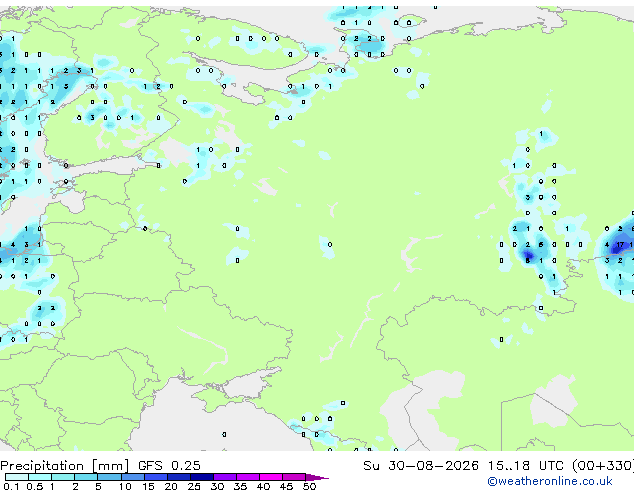634x490 pixels.
Task: Click the weatheronline.co.uk copyright link
Action: point(550,481)
